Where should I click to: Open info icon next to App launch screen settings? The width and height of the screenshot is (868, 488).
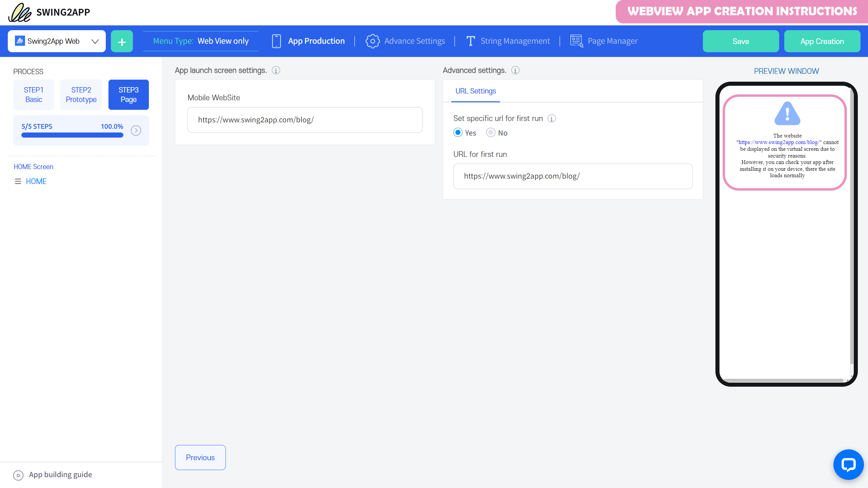click(x=276, y=70)
